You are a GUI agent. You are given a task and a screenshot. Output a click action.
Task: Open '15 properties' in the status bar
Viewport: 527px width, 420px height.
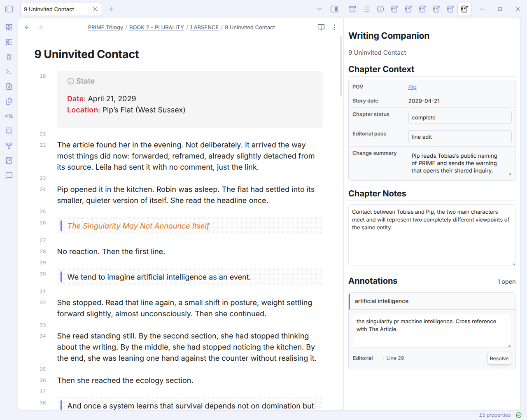coord(494,415)
